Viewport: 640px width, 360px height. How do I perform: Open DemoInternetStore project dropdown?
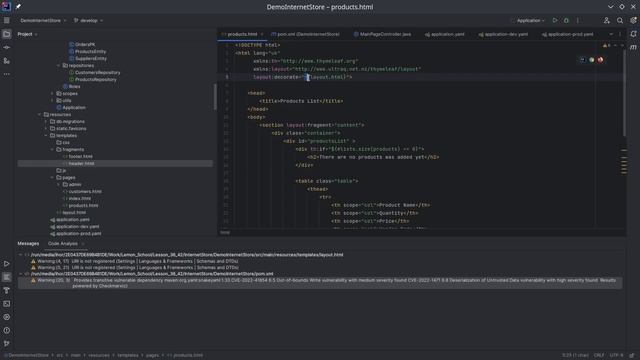click(x=43, y=20)
